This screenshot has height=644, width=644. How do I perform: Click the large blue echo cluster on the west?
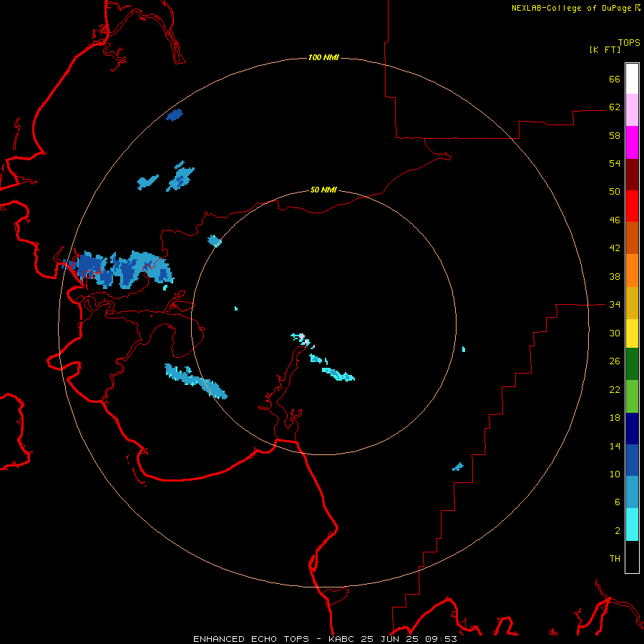click(119, 269)
